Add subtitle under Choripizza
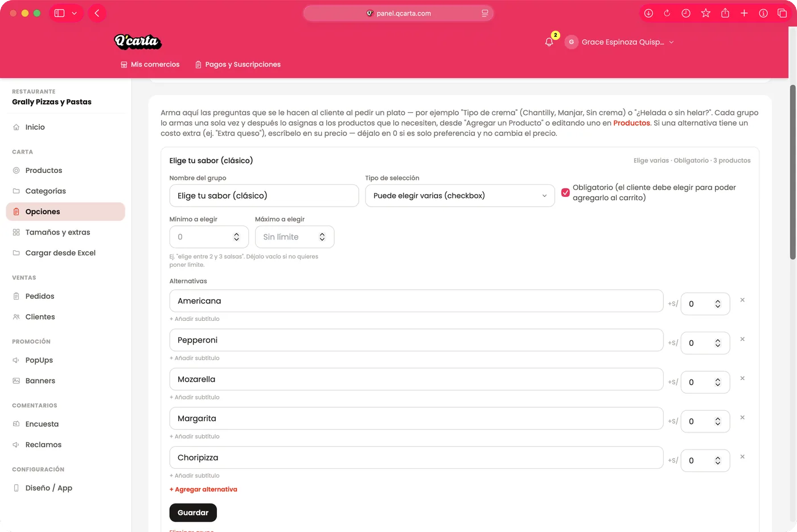Image resolution: width=797 pixels, height=532 pixels. point(195,476)
